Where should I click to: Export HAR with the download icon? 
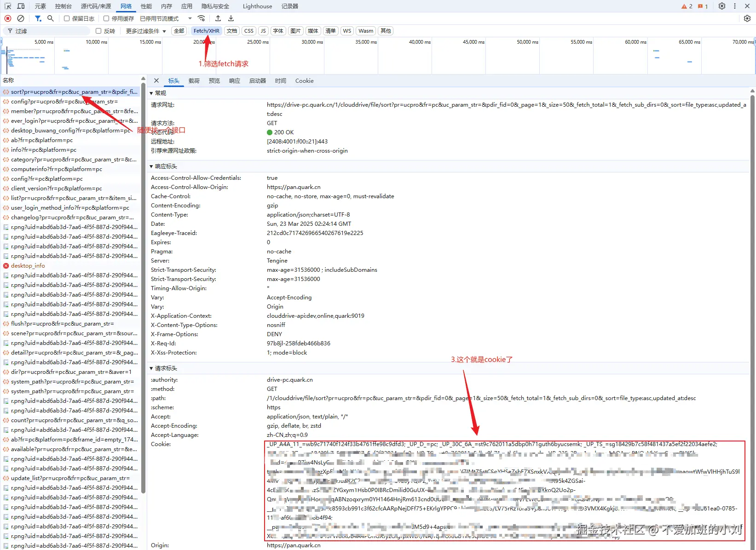pos(231,18)
